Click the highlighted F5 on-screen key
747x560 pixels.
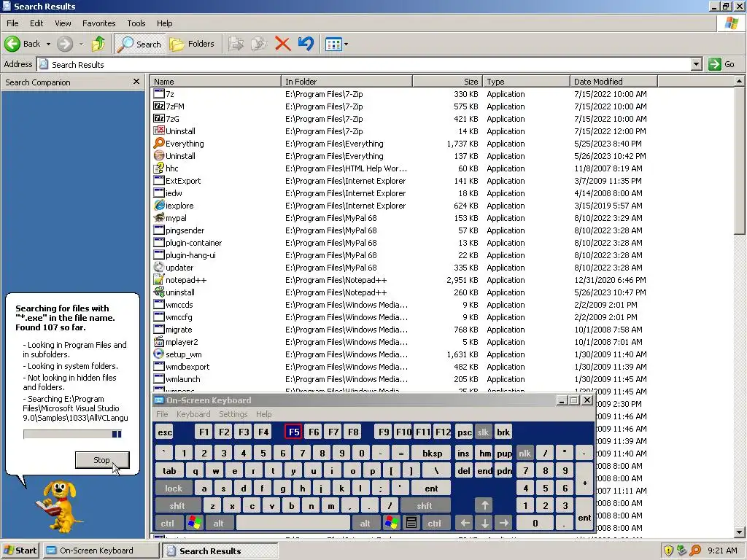[293, 432]
